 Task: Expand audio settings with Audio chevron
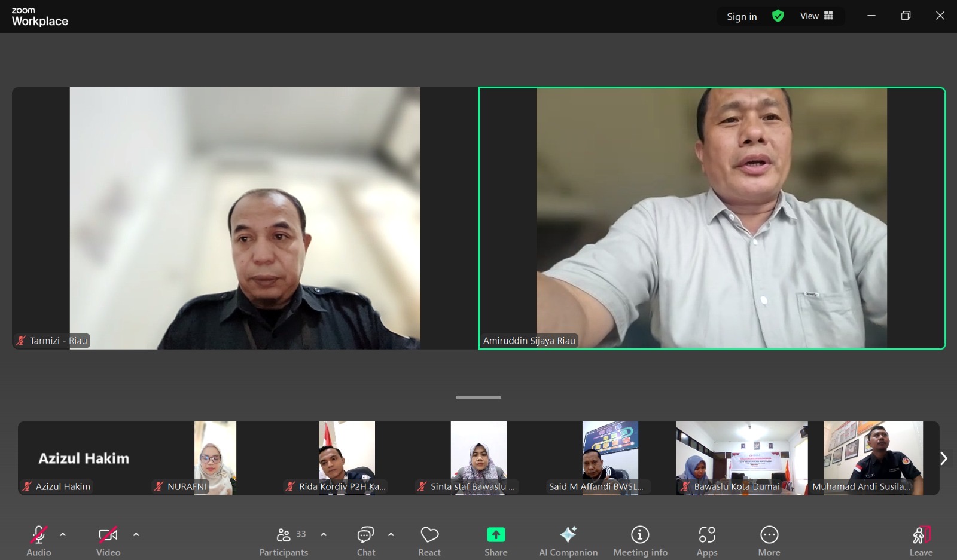coord(62,535)
